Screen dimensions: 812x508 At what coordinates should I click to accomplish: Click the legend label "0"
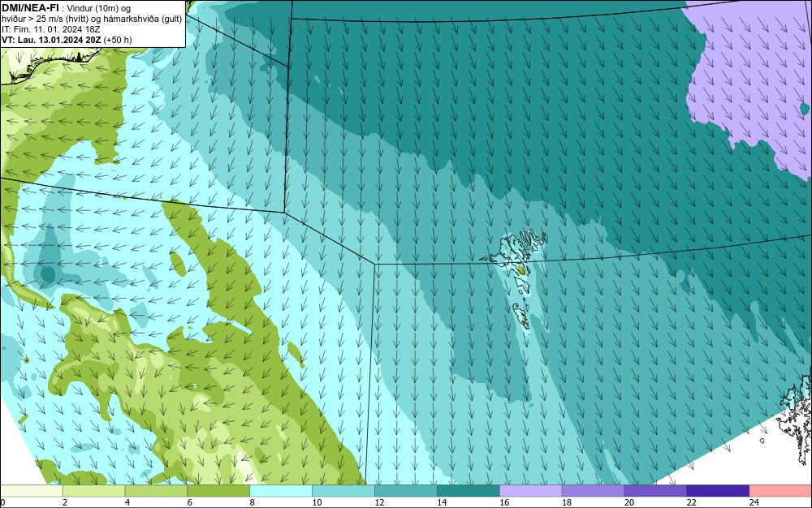2,502
